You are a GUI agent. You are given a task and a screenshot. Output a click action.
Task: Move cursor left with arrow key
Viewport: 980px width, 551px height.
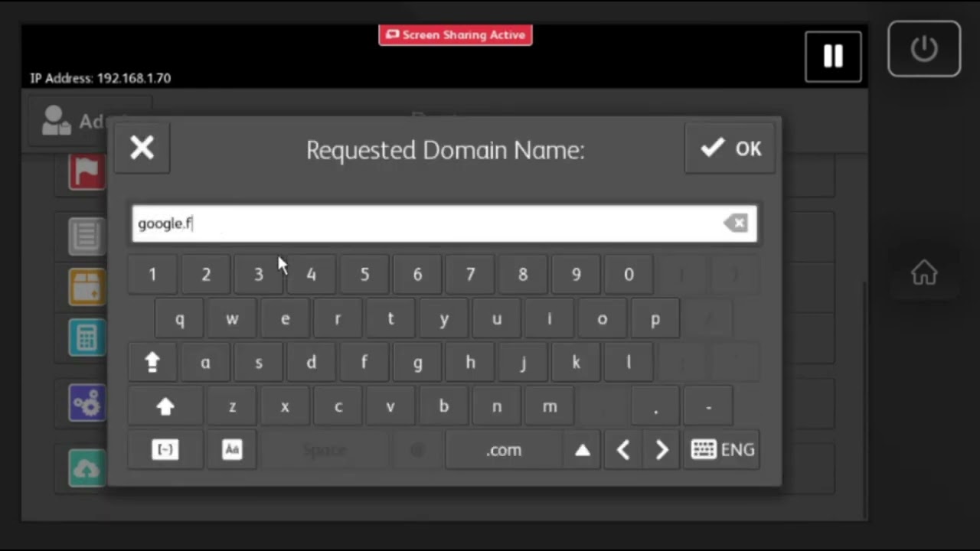pos(623,450)
